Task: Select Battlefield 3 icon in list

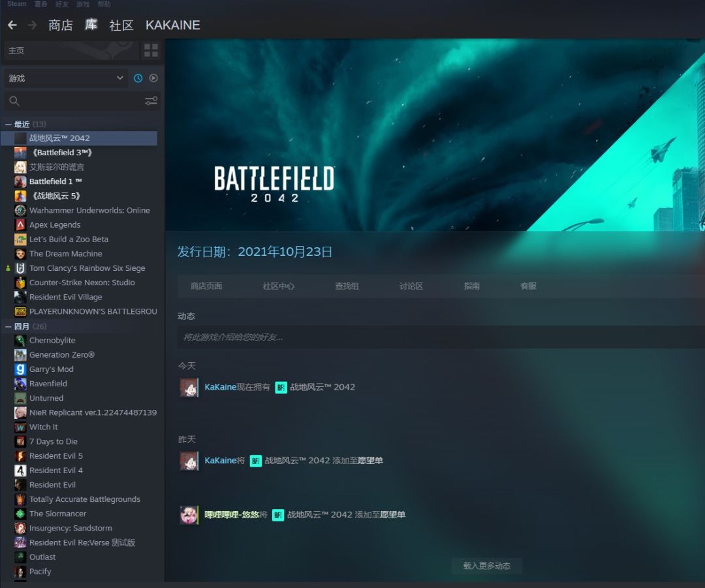Action: [x=20, y=153]
